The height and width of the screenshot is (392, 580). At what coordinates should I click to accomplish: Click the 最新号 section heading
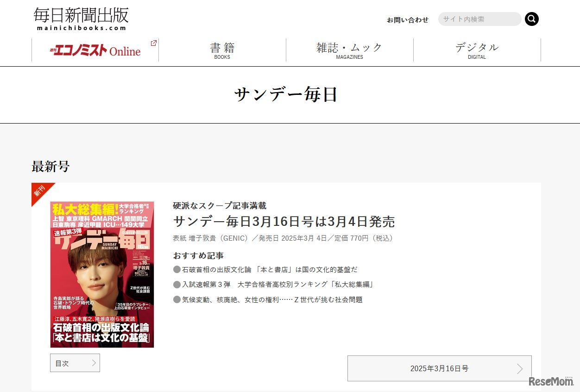(x=50, y=166)
